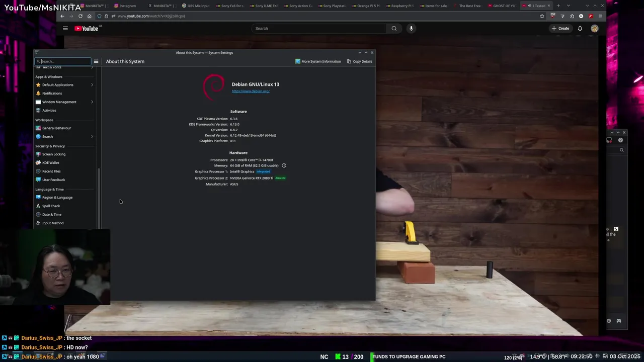The image size is (644, 362).
Task: Click the YouTube voice search microphone
Action: (411, 29)
